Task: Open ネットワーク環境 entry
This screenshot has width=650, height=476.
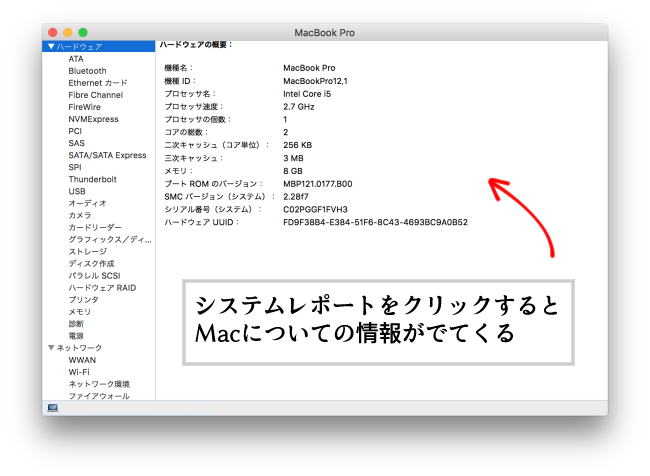Action: click(x=99, y=384)
